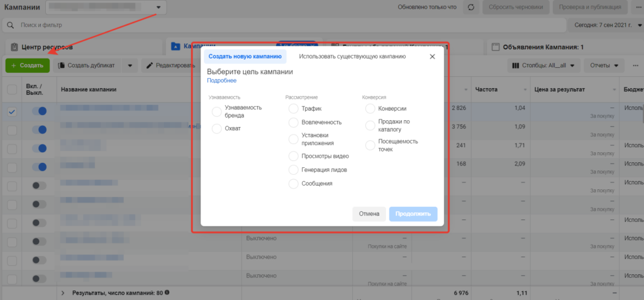Screen dimensions: 644x300
Task: Open the account selector dropdown arrow
Action: (159, 8)
